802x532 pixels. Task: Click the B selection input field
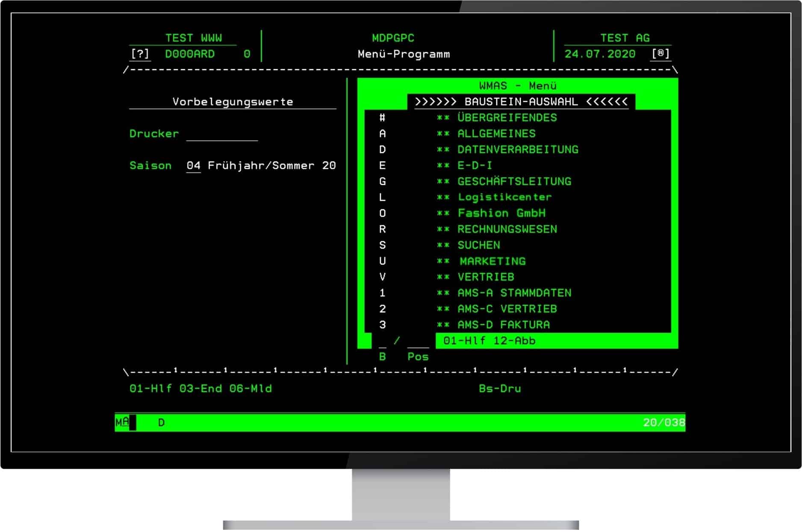(x=382, y=341)
